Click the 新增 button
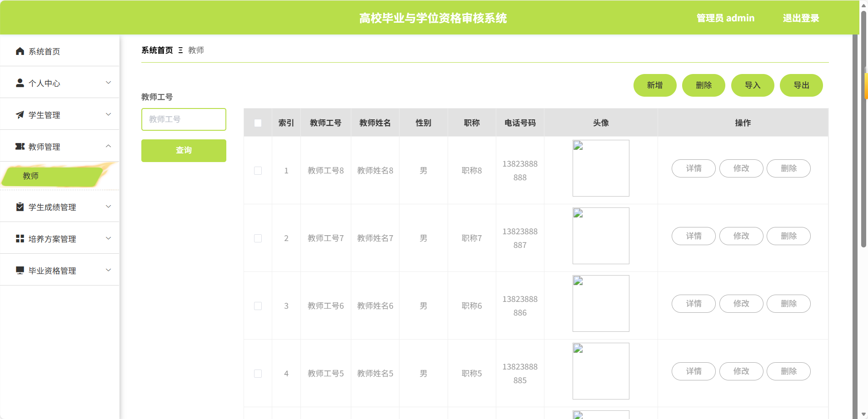Image resolution: width=868 pixels, height=419 pixels. coord(655,85)
